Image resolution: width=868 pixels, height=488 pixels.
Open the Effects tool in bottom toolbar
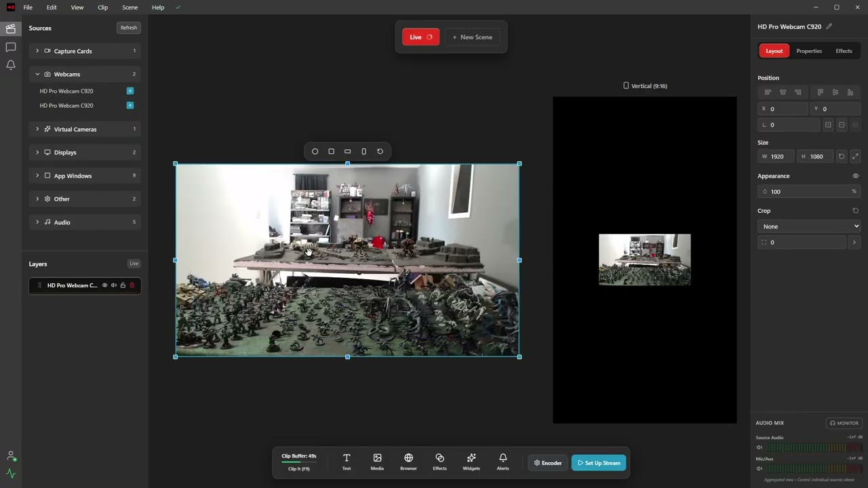[439, 462]
